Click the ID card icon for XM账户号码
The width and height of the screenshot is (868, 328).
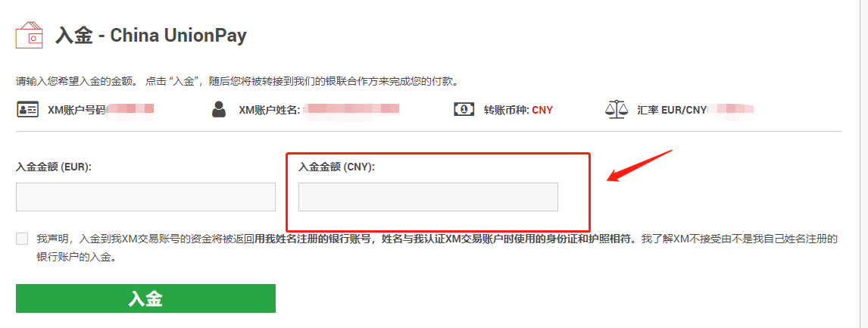tap(27, 110)
